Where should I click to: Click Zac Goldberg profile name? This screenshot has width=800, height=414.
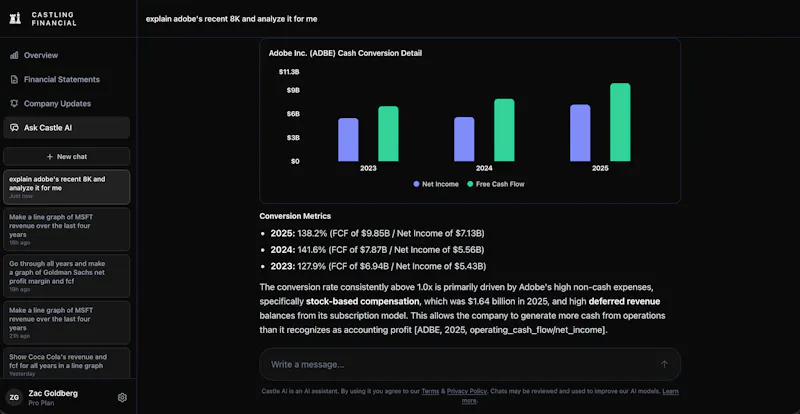pos(54,394)
